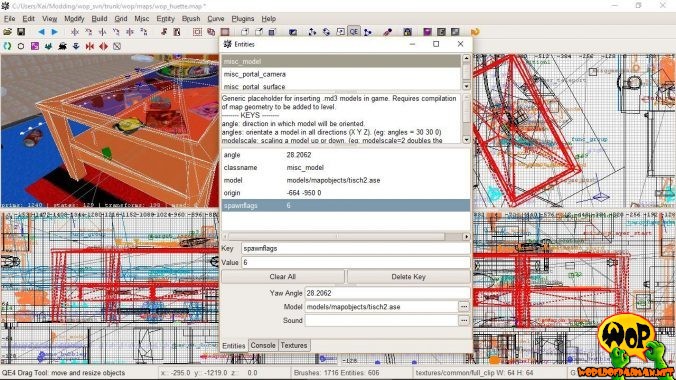Toggle the QE drag tool button
Image resolution: width=676 pixels, height=380 pixels.
click(x=354, y=32)
